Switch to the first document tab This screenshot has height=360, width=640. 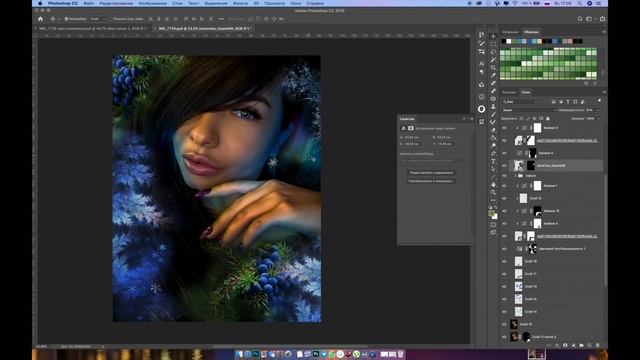(92, 29)
